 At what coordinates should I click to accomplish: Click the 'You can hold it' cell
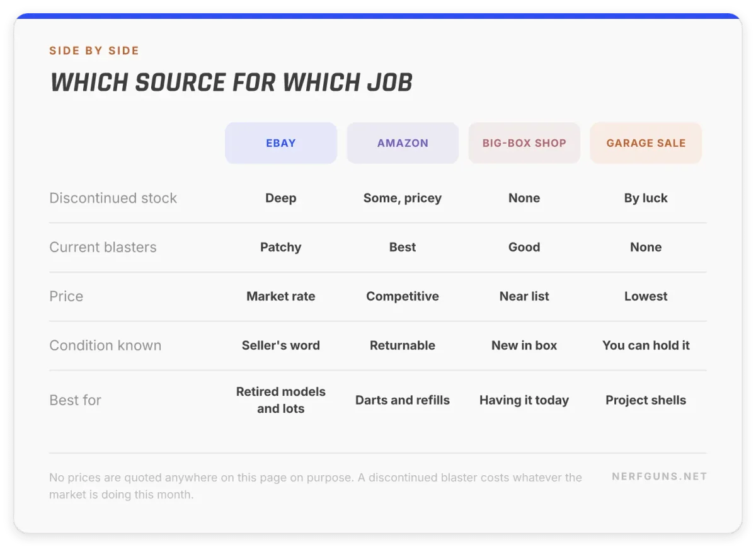click(x=646, y=345)
